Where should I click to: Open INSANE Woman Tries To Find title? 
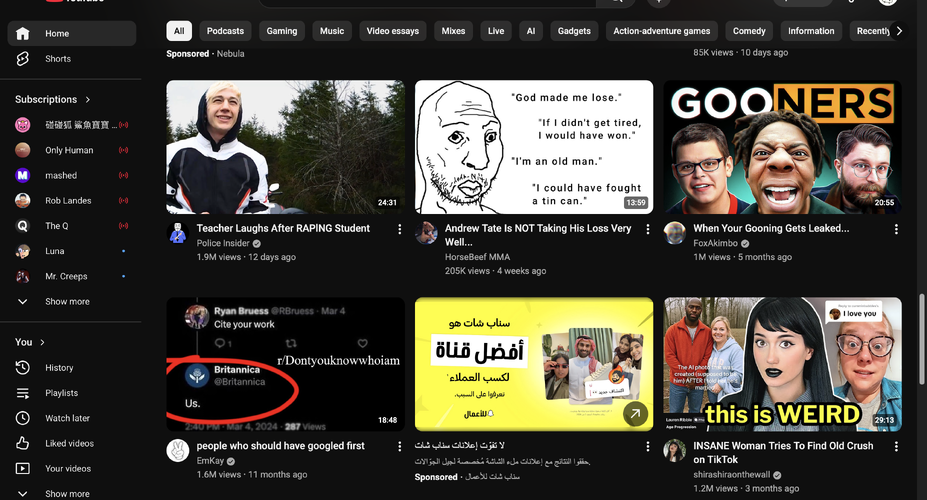coord(783,452)
